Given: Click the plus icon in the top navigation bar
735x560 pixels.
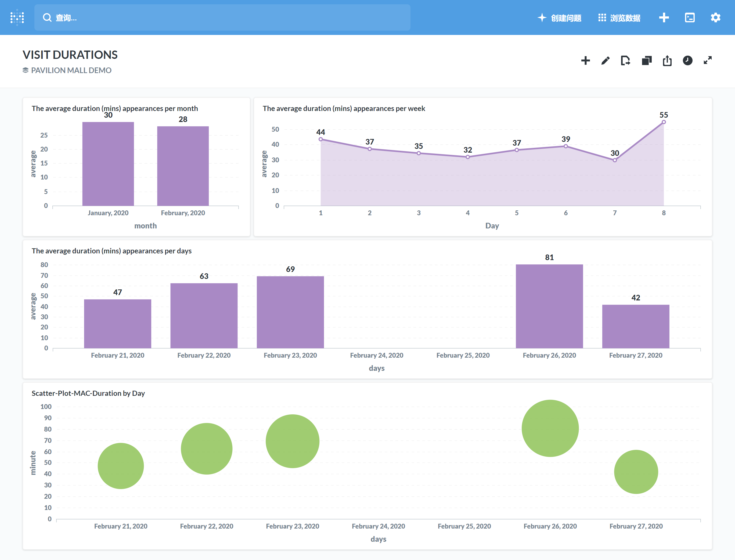Looking at the screenshot, I should [x=664, y=17].
